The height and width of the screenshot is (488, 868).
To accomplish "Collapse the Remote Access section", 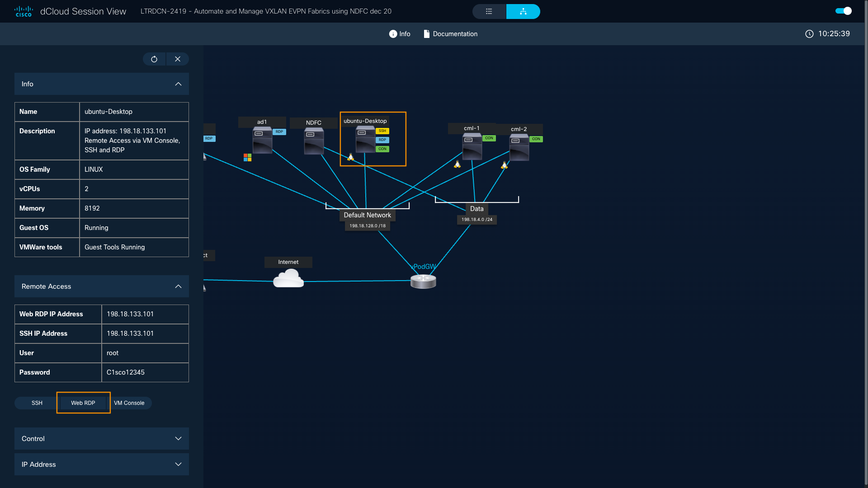I will pos(102,286).
